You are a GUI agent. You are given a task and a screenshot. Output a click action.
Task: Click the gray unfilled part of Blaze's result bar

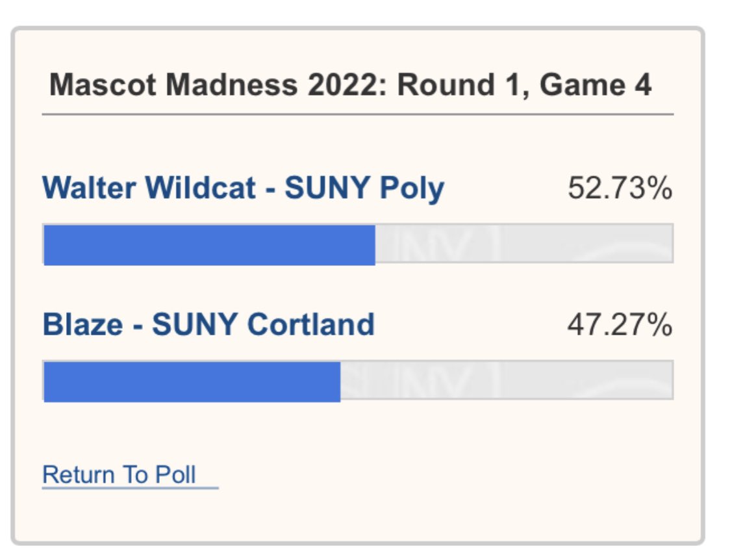[507, 380]
